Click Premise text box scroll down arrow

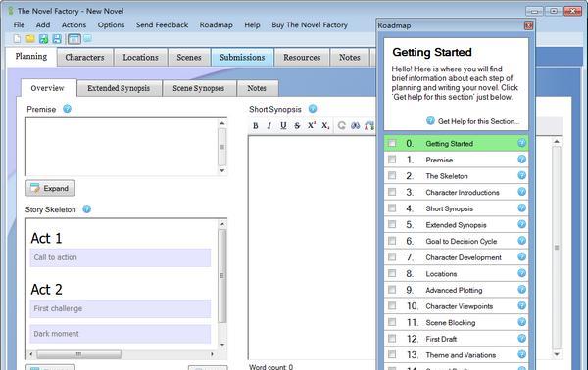point(222,170)
